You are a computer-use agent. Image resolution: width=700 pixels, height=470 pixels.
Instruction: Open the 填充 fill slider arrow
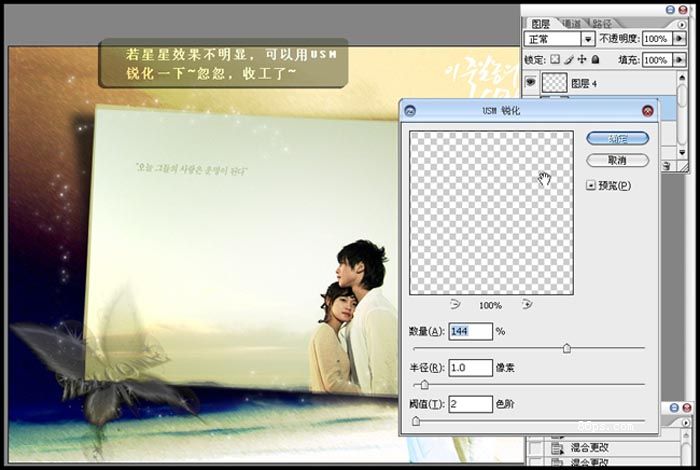tap(679, 60)
